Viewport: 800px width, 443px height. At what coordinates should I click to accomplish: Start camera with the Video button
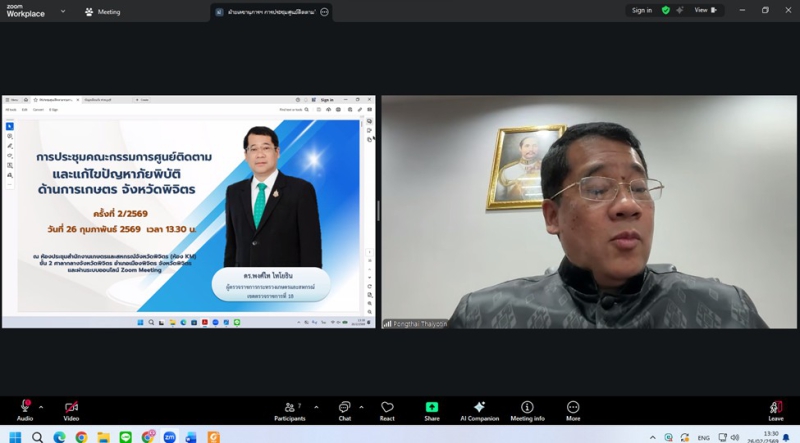point(71,408)
